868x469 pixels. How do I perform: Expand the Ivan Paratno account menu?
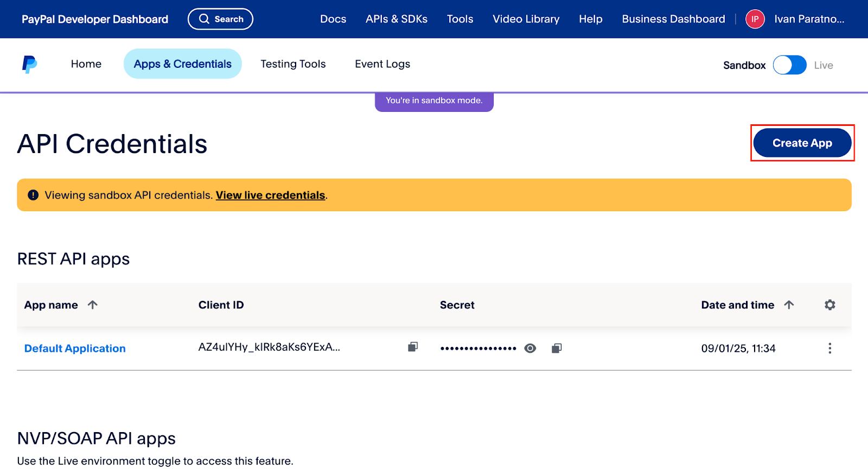coord(809,19)
